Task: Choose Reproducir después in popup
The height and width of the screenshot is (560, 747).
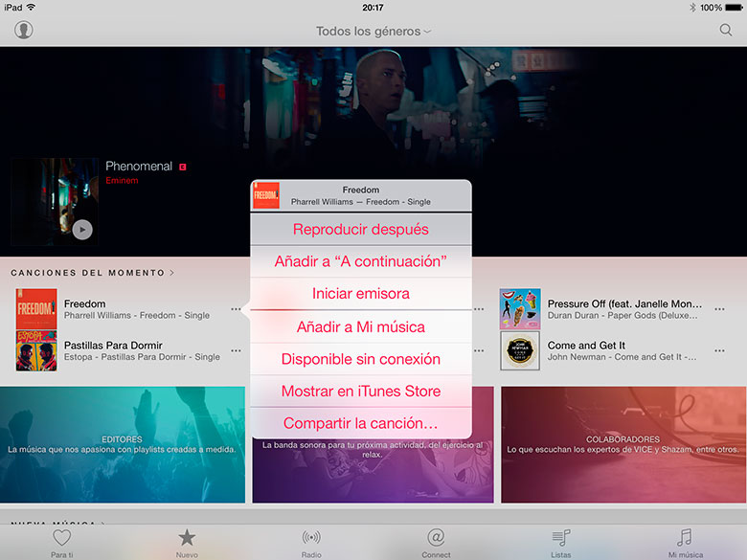Action: coord(361,229)
